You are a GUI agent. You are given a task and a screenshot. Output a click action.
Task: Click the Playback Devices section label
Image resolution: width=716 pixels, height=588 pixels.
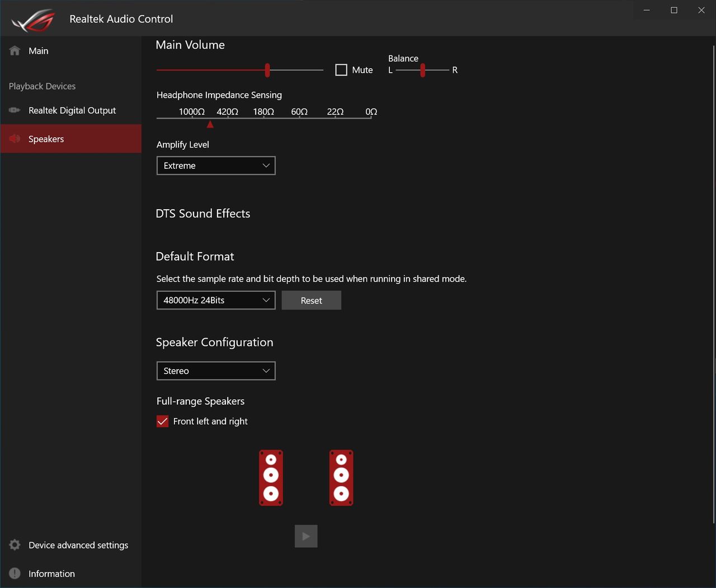click(x=42, y=86)
